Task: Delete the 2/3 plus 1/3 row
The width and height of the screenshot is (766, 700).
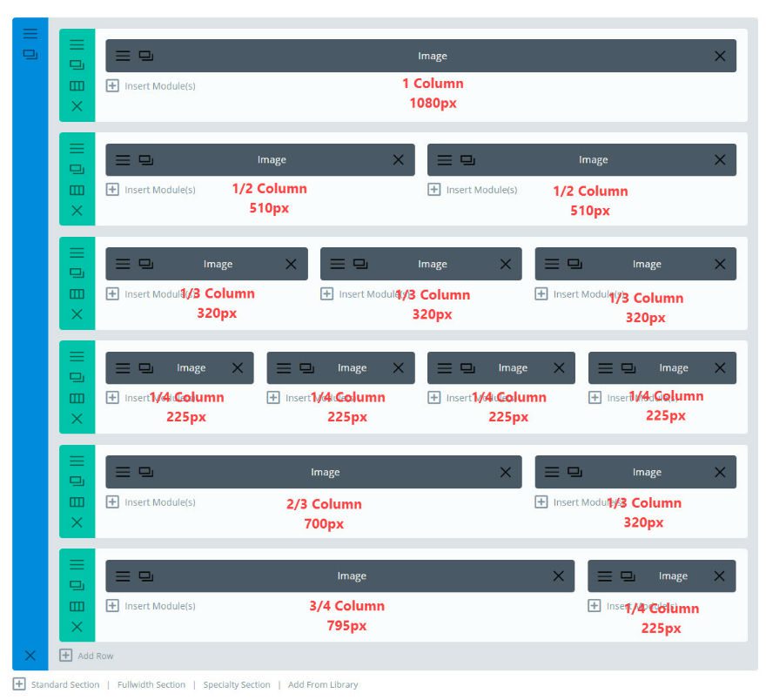Action: pos(77,522)
